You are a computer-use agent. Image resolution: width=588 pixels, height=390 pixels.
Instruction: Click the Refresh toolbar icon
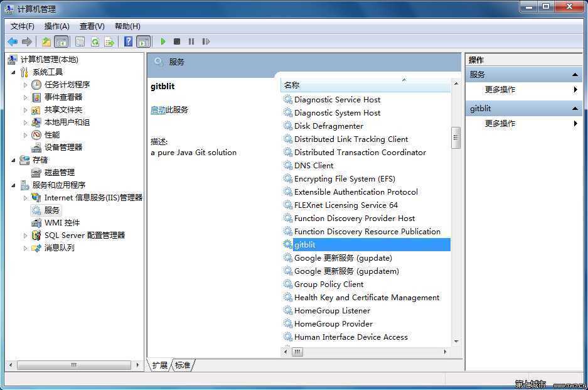[95, 41]
